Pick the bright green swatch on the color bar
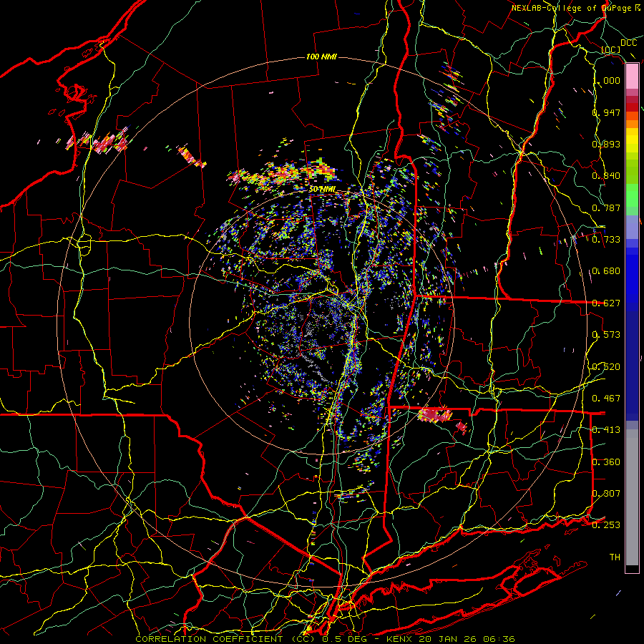The height and width of the screenshot is (644, 644). (632, 195)
